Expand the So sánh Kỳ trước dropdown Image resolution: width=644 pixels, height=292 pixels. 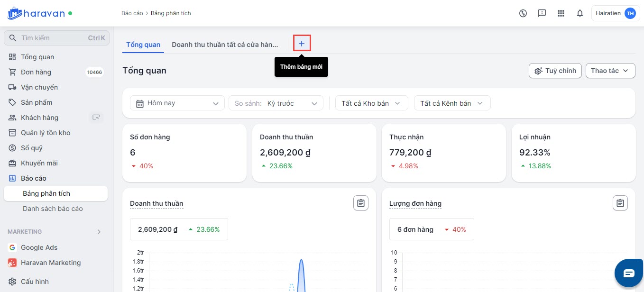(276, 103)
